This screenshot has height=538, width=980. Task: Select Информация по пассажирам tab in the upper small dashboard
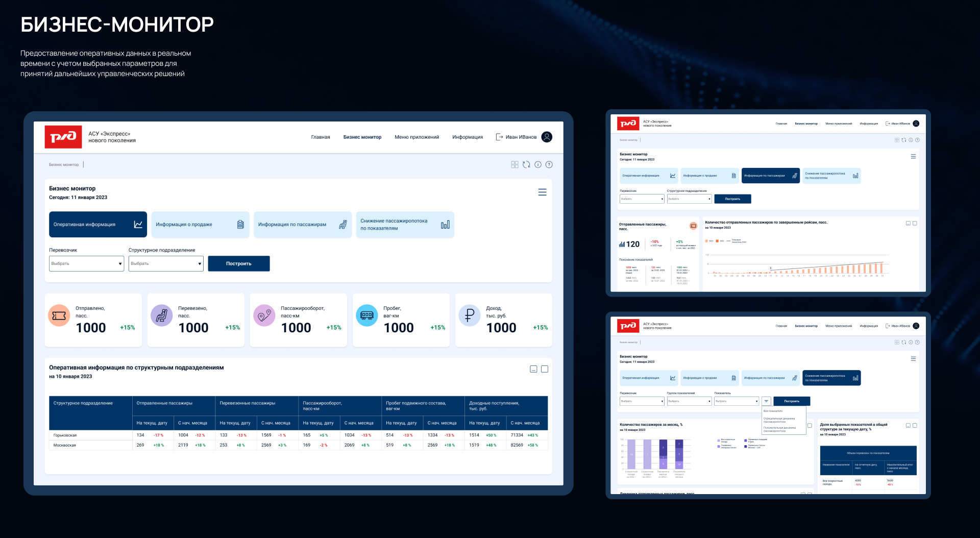click(771, 176)
